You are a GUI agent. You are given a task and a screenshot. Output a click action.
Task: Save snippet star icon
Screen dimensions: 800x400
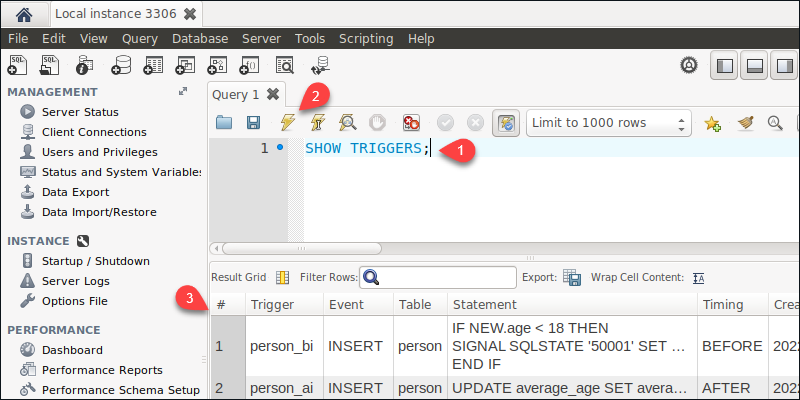click(x=712, y=123)
